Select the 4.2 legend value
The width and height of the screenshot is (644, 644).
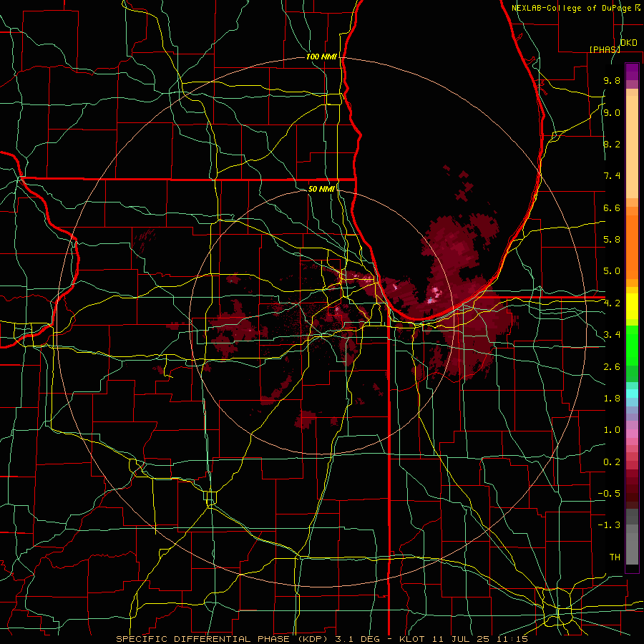pos(612,303)
